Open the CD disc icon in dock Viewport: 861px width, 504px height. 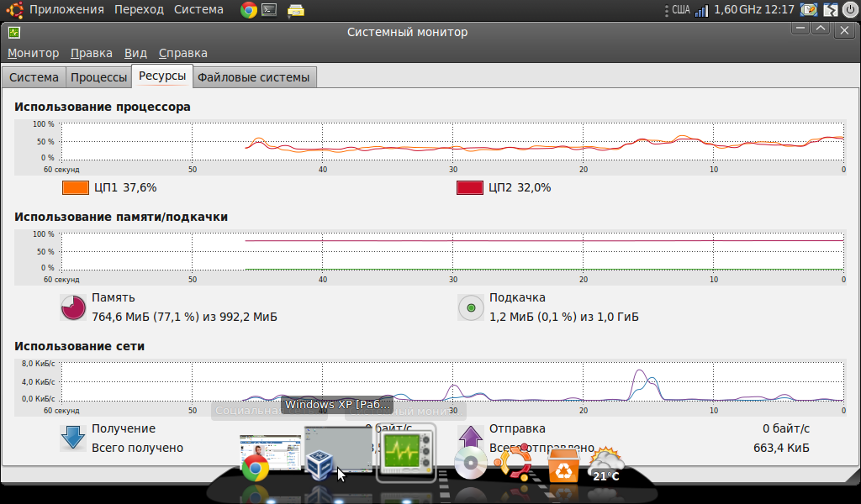click(471, 464)
